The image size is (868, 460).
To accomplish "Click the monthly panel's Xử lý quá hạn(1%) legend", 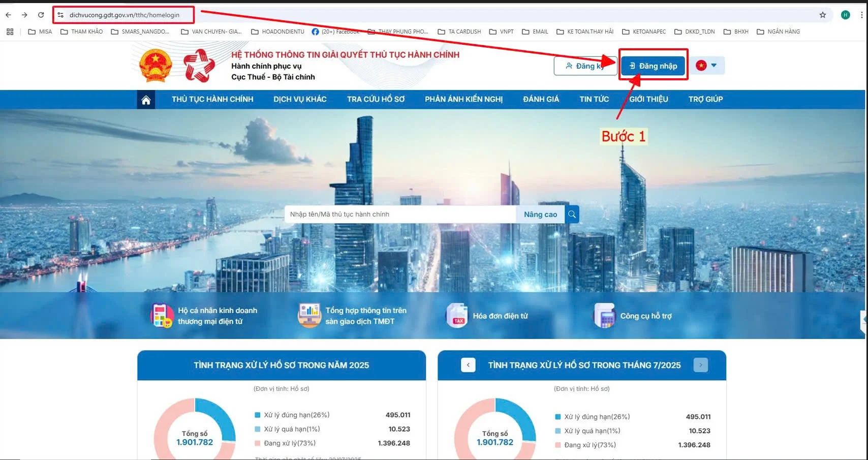I will coord(587,431).
